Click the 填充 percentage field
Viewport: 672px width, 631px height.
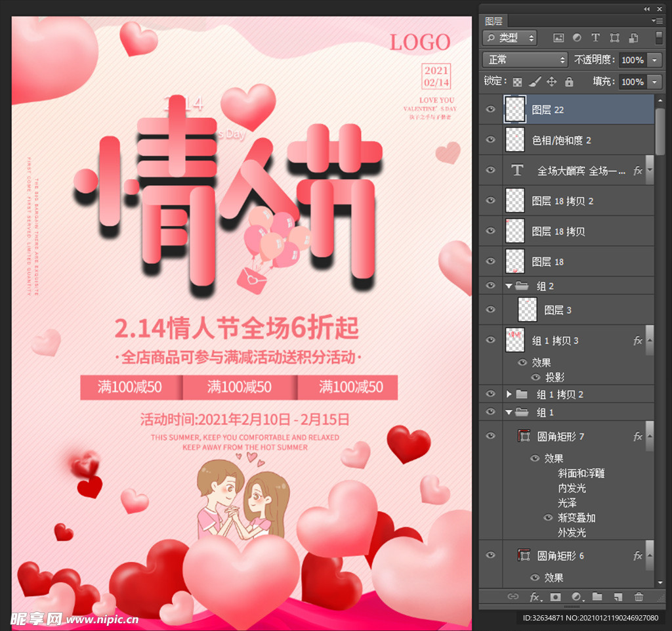pyautogui.click(x=633, y=81)
